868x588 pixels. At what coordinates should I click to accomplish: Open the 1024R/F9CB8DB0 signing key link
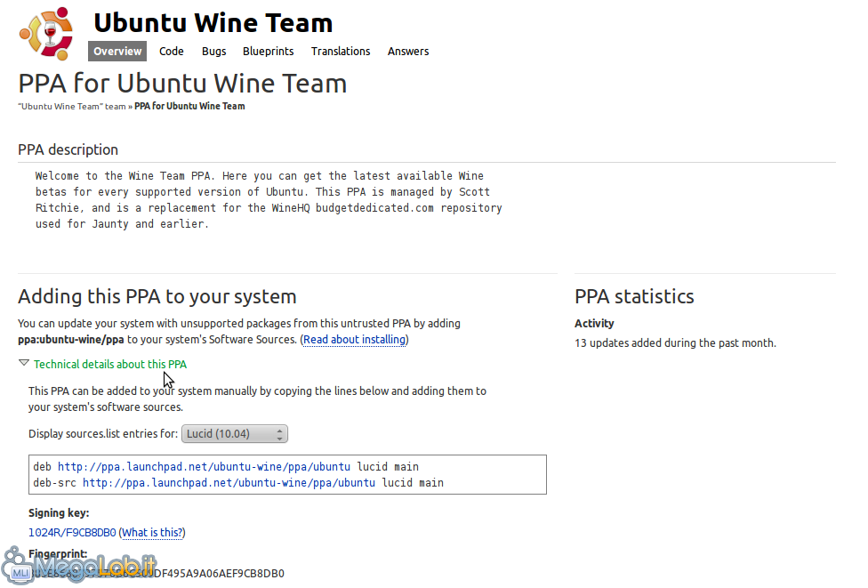coord(72,533)
